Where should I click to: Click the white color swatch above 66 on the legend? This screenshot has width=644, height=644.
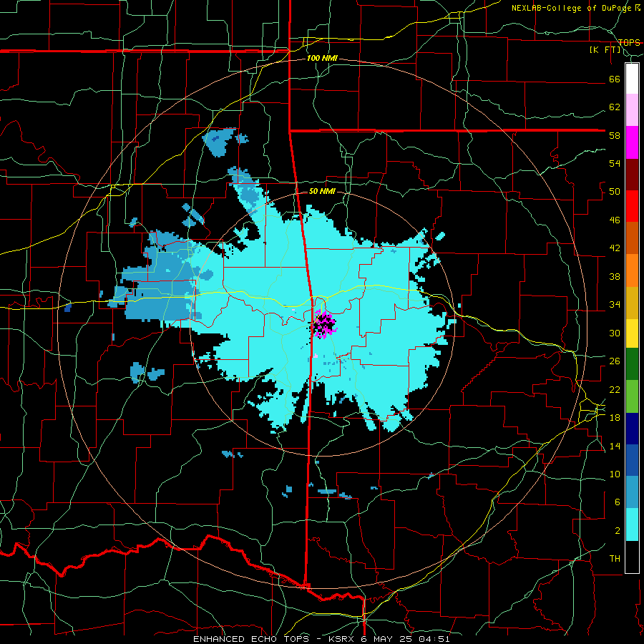pos(632,79)
